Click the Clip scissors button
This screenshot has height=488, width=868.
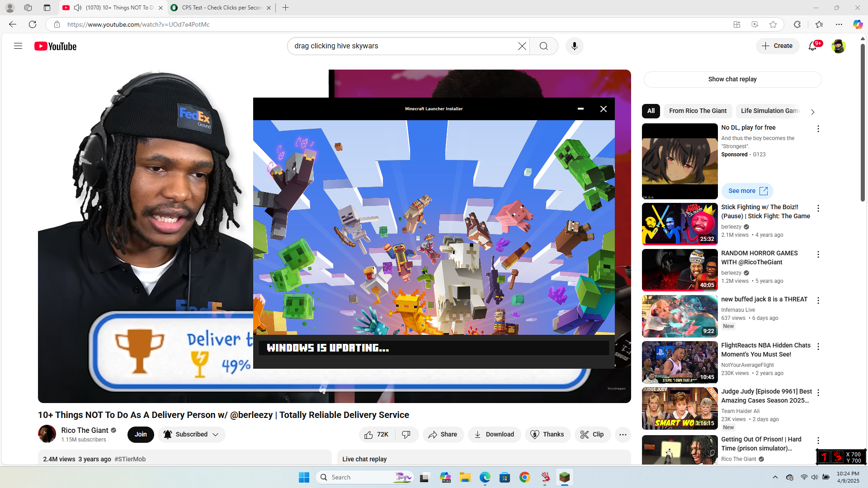(x=592, y=434)
